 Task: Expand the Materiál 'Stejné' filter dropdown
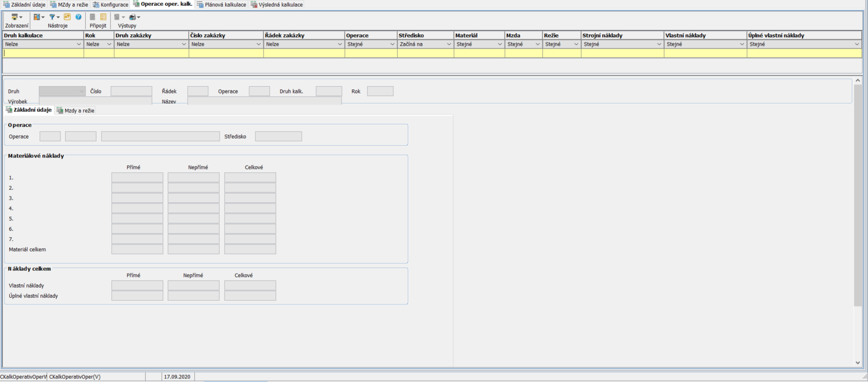point(500,45)
